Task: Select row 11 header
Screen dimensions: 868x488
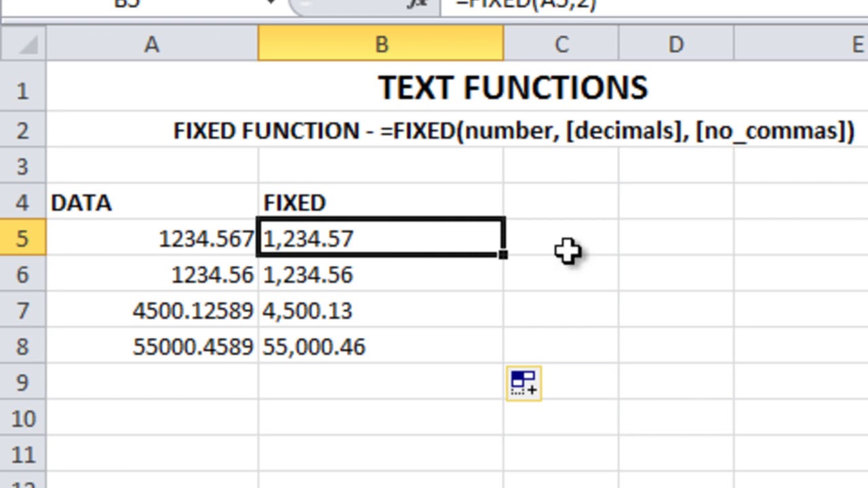Action: pos(22,453)
